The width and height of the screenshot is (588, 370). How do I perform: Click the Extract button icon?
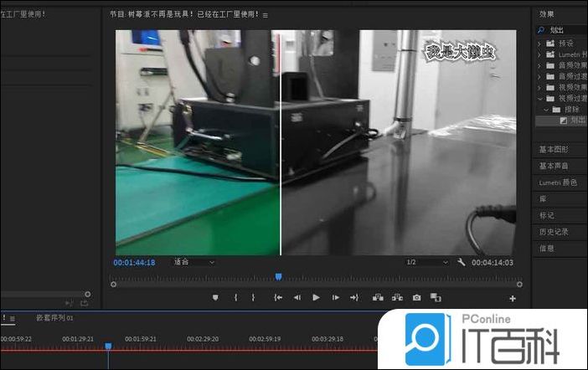click(397, 298)
